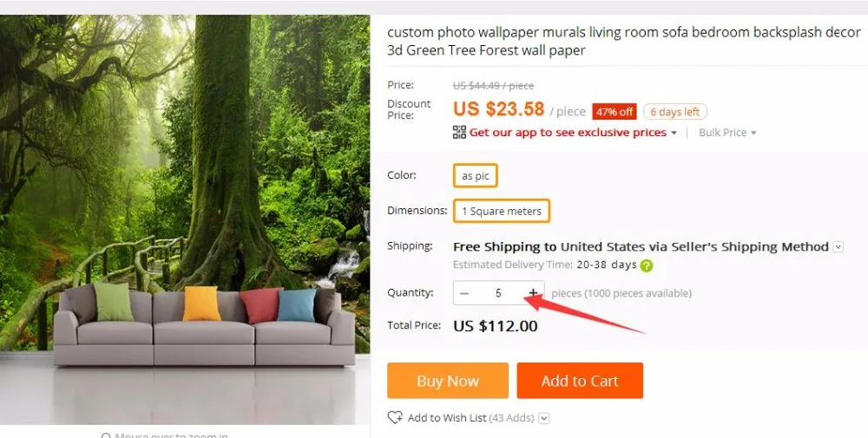This screenshot has height=438, width=868.
Task: Click the "6 days left" badge
Action: [x=675, y=112]
